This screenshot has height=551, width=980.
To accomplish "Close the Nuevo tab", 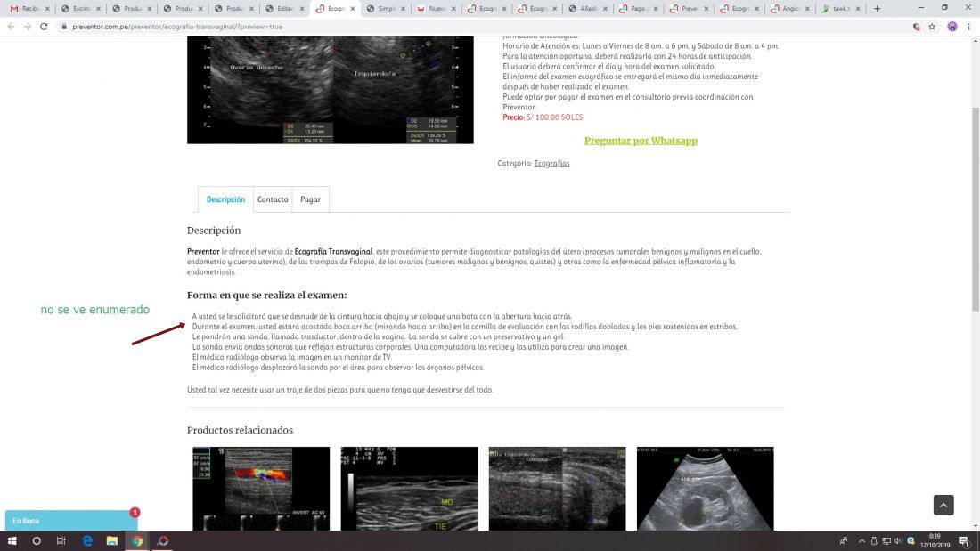I will [x=453, y=9].
